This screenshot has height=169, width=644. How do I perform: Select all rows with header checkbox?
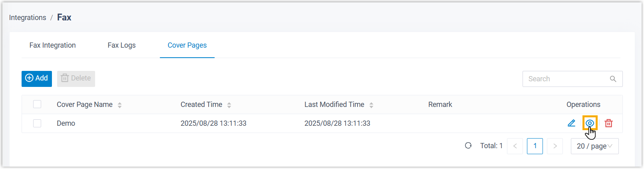point(37,105)
